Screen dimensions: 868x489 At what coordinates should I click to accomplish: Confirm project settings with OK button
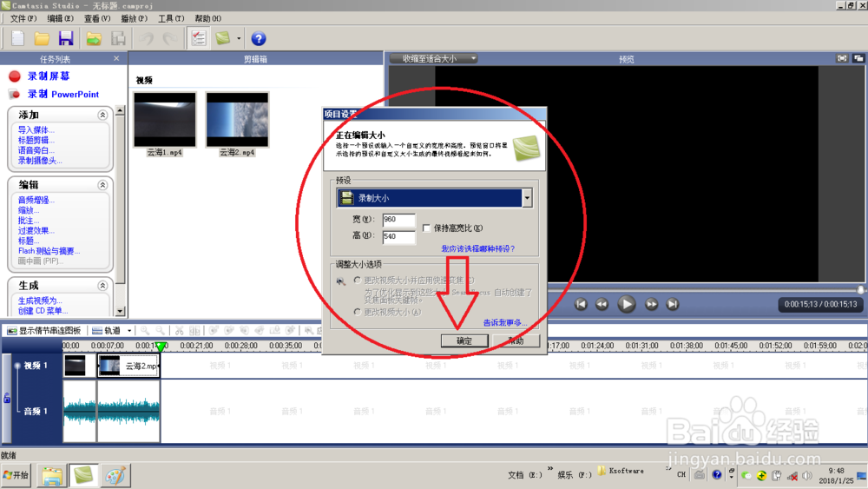(464, 340)
